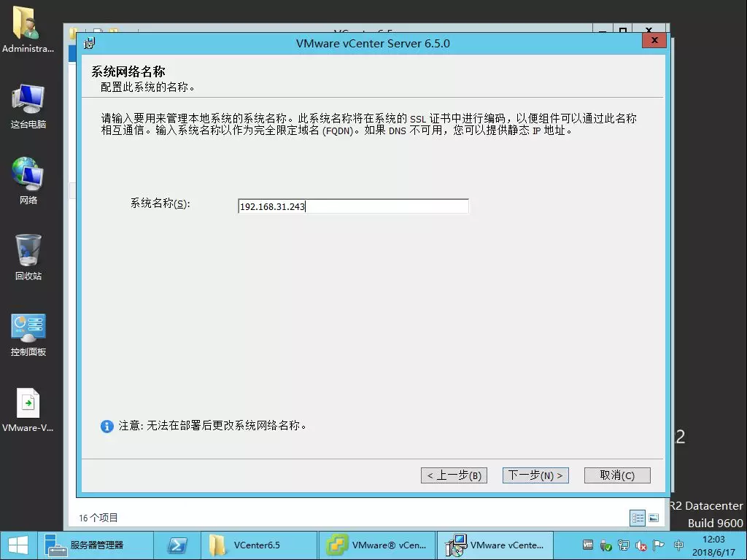Viewport: 747px width, 560px height.
Task: Switch Explorer to details view icon
Action: coord(638,518)
